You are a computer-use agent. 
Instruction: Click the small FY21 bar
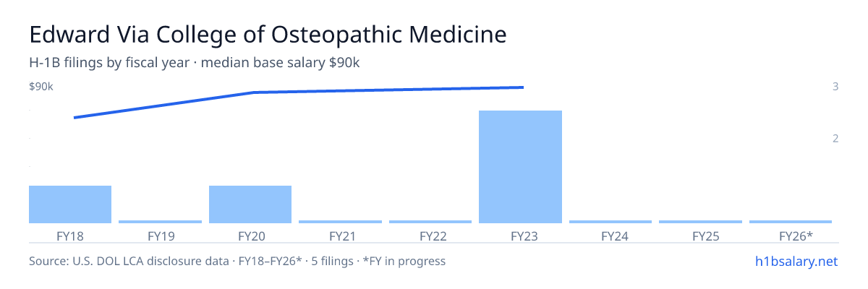pos(340,222)
